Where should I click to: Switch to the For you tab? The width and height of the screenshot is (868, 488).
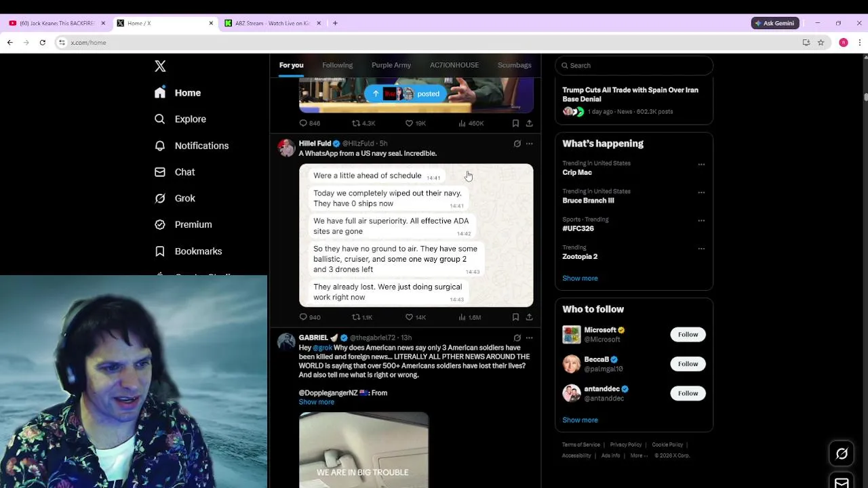[291, 65]
